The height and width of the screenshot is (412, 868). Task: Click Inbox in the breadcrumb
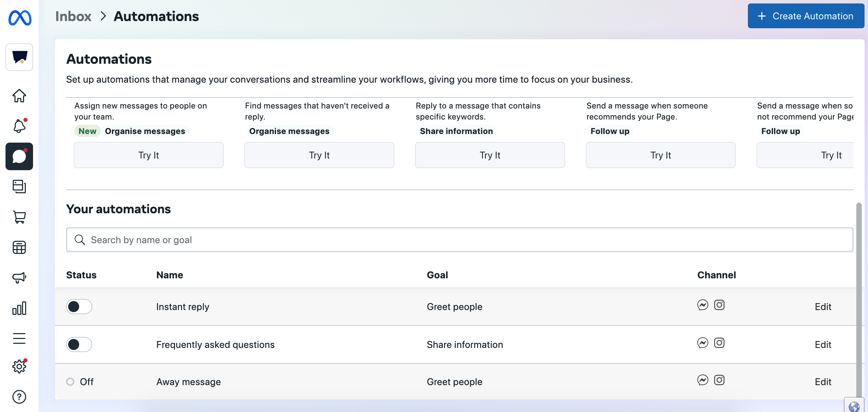click(73, 16)
